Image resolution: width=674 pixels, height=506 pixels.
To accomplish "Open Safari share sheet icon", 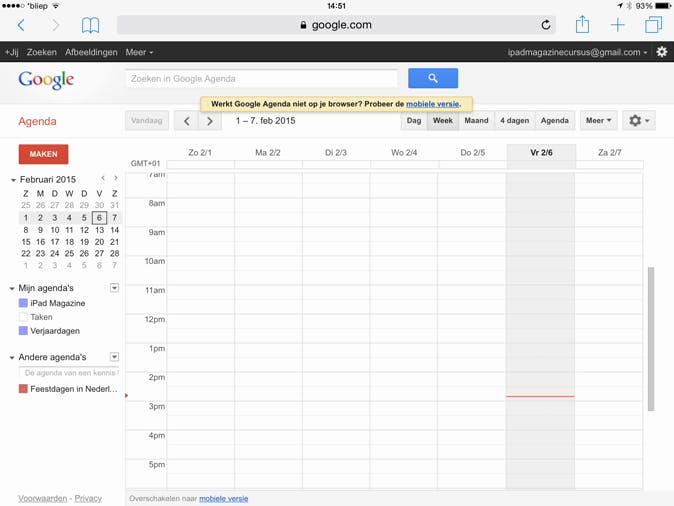I will (x=582, y=24).
